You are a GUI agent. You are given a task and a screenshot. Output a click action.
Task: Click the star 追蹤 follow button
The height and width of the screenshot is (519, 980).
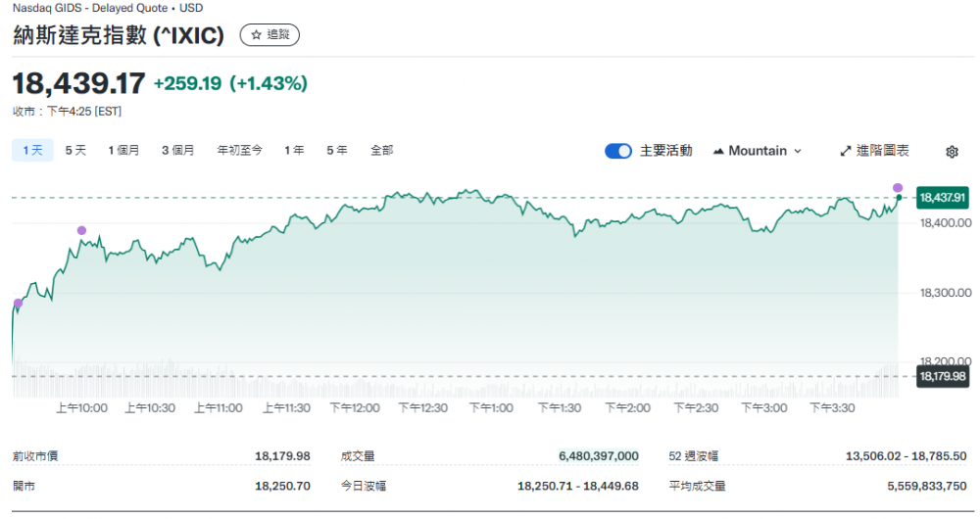coord(269,35)
